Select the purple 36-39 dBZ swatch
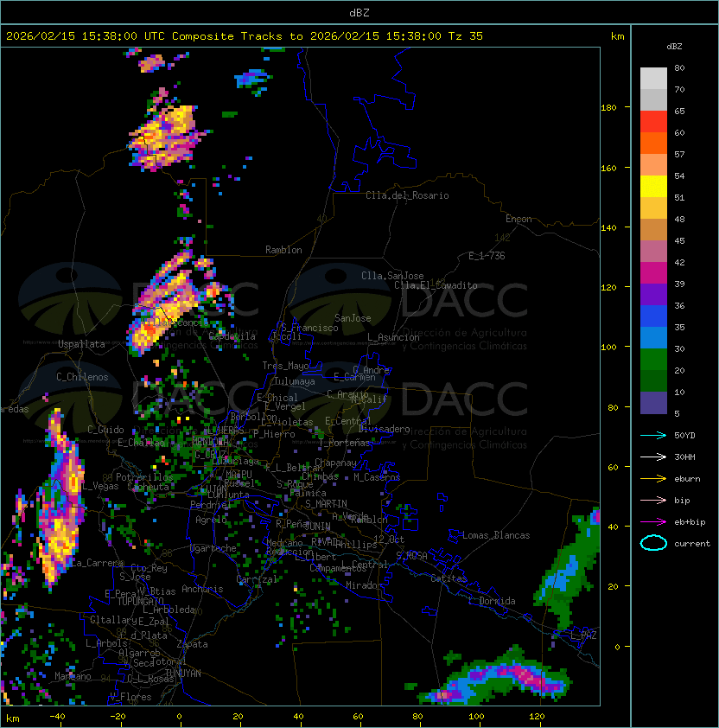719x728 pixels. pyautogui.click(x=653, y=294)
